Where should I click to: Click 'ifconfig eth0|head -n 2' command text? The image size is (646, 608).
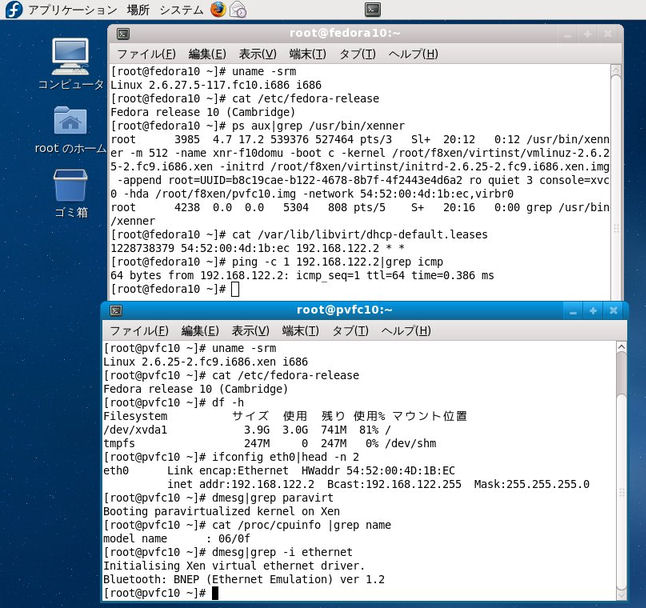click(x=286, y=457)
